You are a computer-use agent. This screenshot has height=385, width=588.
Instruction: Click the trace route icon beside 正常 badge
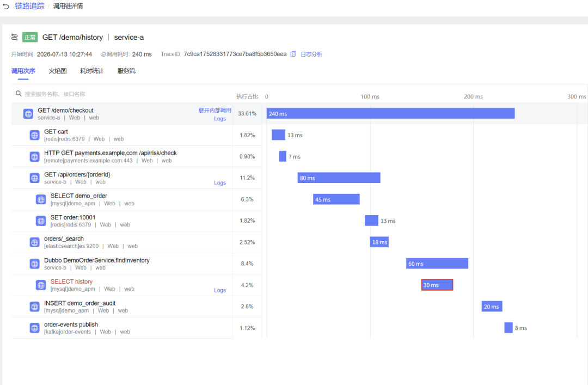(x=15, y=37)
